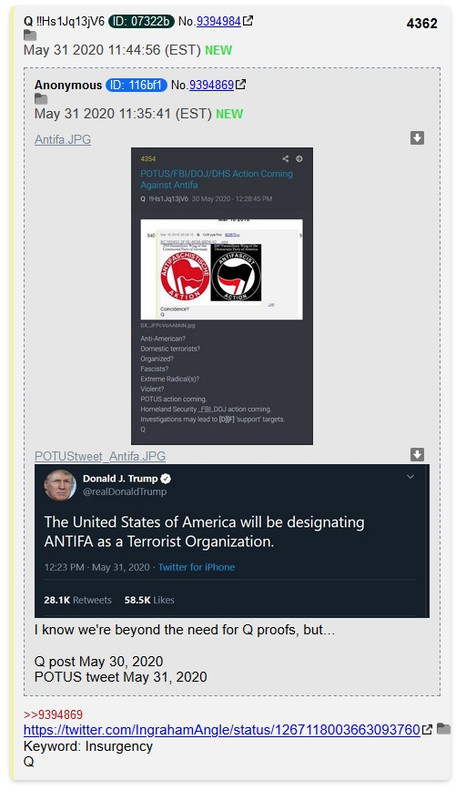Download the Antifa.JPG image via arrow icon
The width and height of the screenshot is (466, 800).
pyautogui.click(x=417, y=138)
